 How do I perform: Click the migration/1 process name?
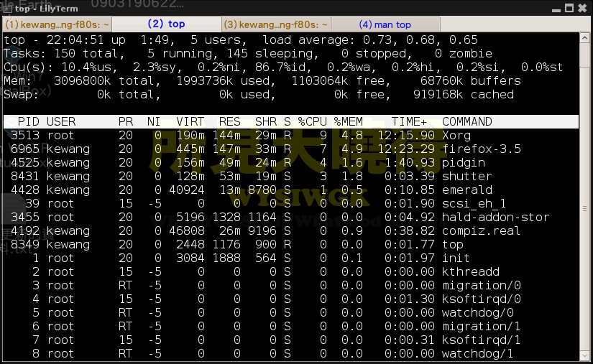(482, 326)
